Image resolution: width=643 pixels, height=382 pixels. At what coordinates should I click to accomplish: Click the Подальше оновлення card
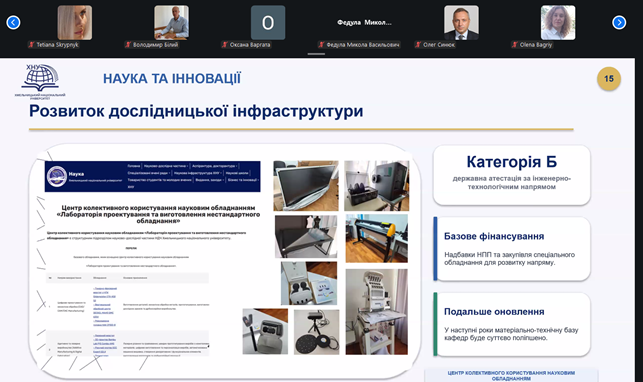512,324
